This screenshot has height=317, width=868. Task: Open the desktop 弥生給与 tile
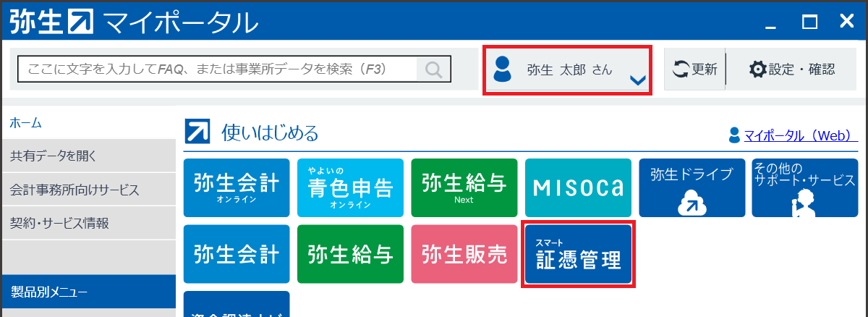(350, 254)
